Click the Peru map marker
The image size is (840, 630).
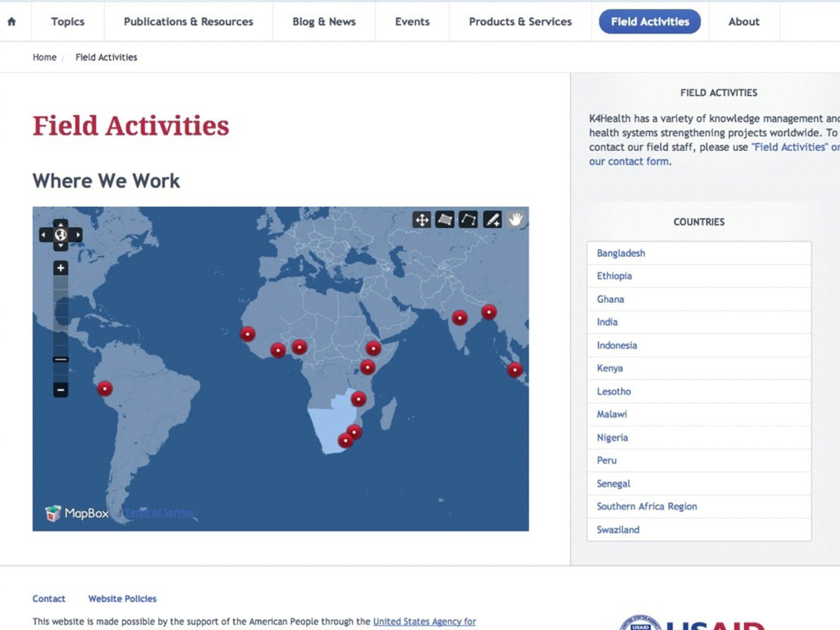[x=104, y=388]
